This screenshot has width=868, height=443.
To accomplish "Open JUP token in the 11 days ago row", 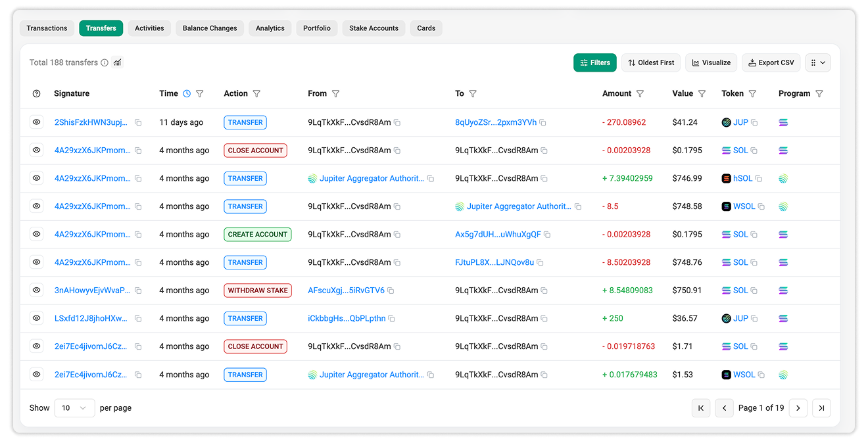I will click(741, 122).
